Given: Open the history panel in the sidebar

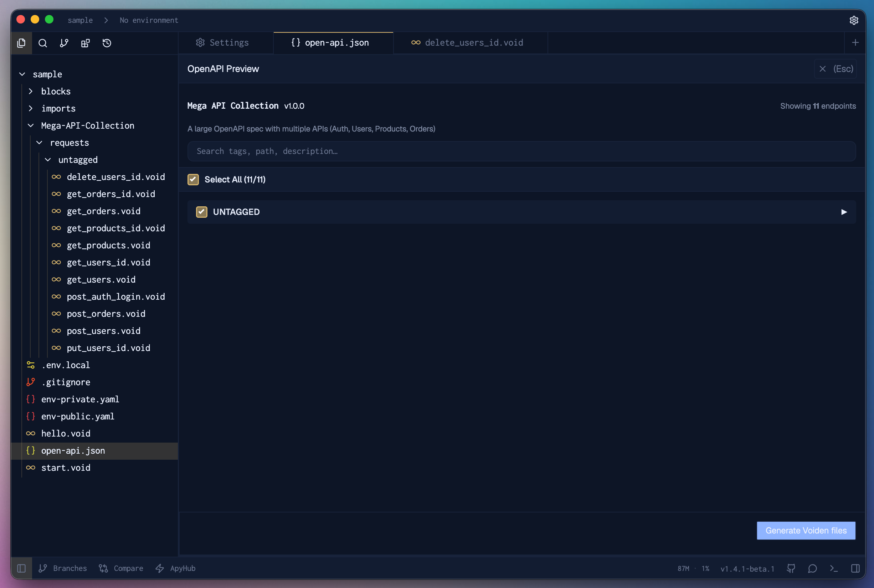Looking at the screenshot, I should pos(107,43).
